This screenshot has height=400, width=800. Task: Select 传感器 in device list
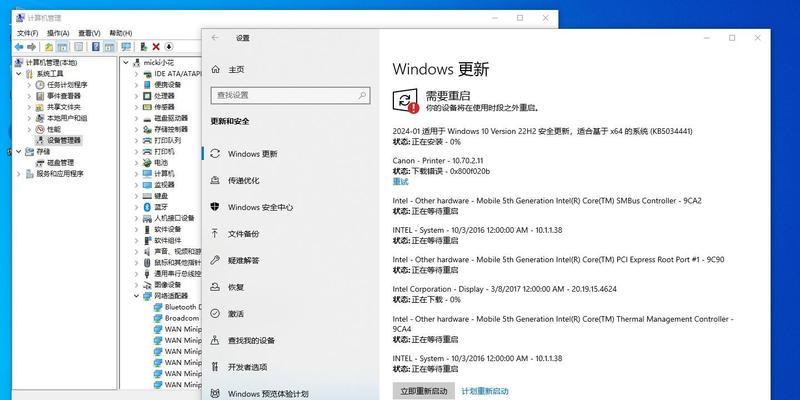point(164,107)
